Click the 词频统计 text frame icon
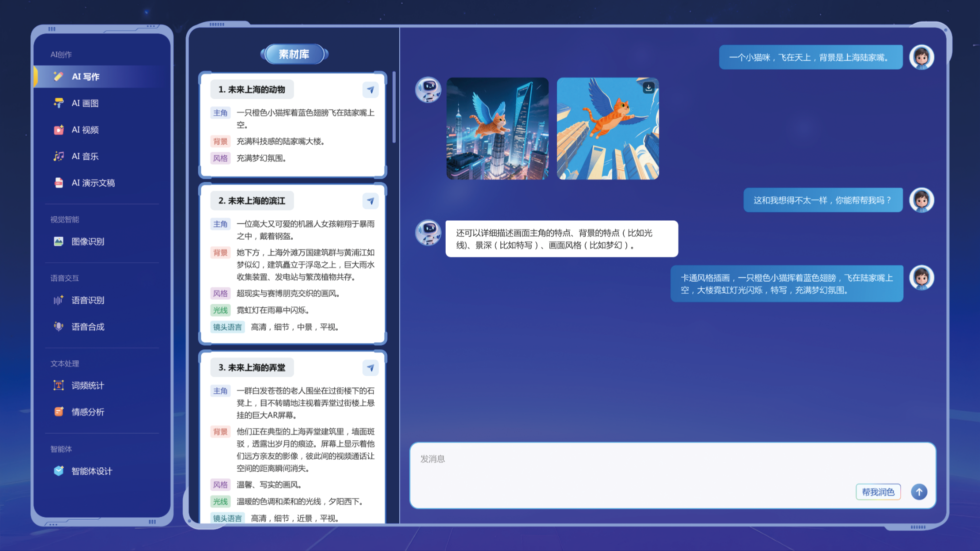The width and height of the screenshot is (980, 551). click(x=59, y=385)
